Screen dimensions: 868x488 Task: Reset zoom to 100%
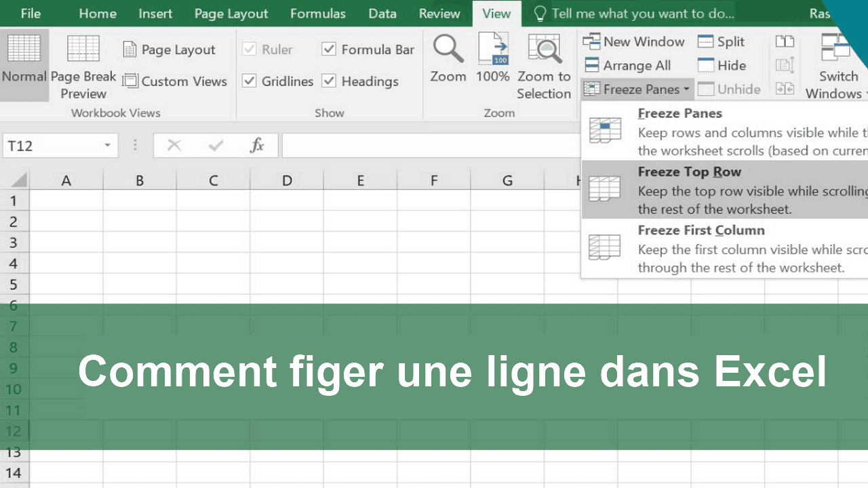pos(493,58)
